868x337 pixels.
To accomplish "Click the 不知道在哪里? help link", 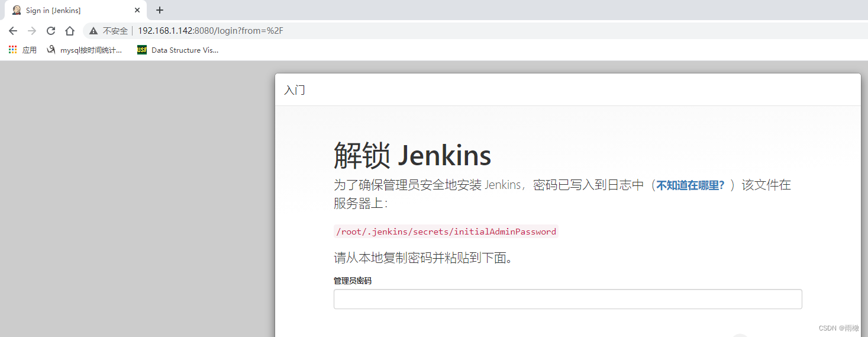I will [690, 185].
